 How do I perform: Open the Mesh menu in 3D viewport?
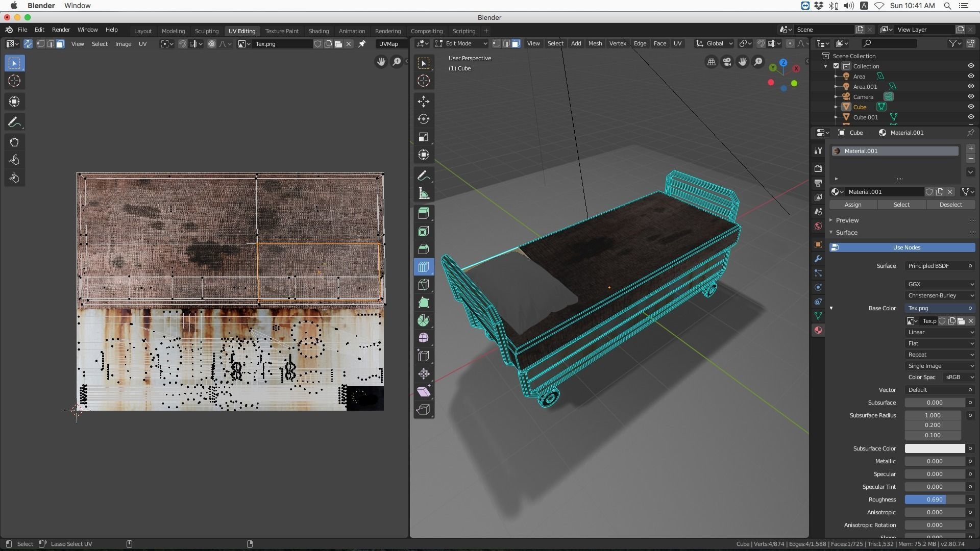(x=595, y=44)
